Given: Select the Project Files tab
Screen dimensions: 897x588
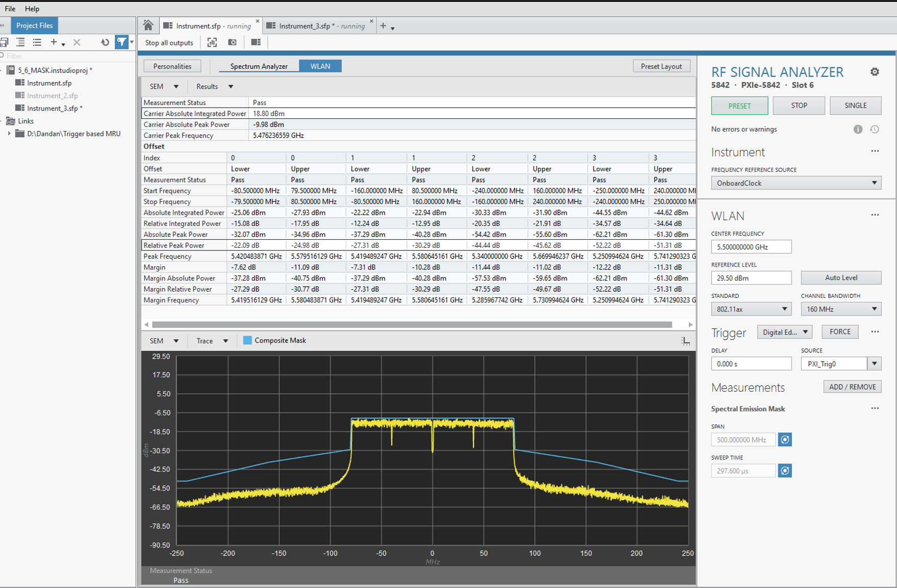Looking at the screenshot, I should (34, 25).
